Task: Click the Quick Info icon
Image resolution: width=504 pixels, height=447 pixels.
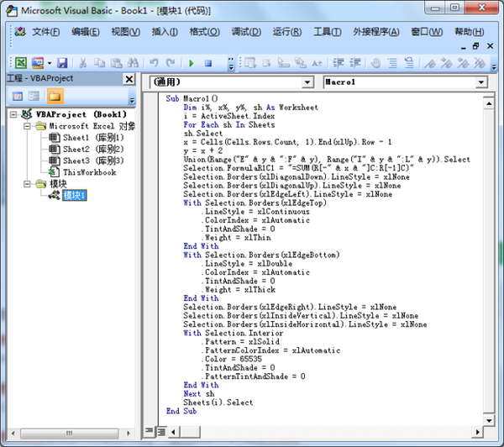Action: 284,63
